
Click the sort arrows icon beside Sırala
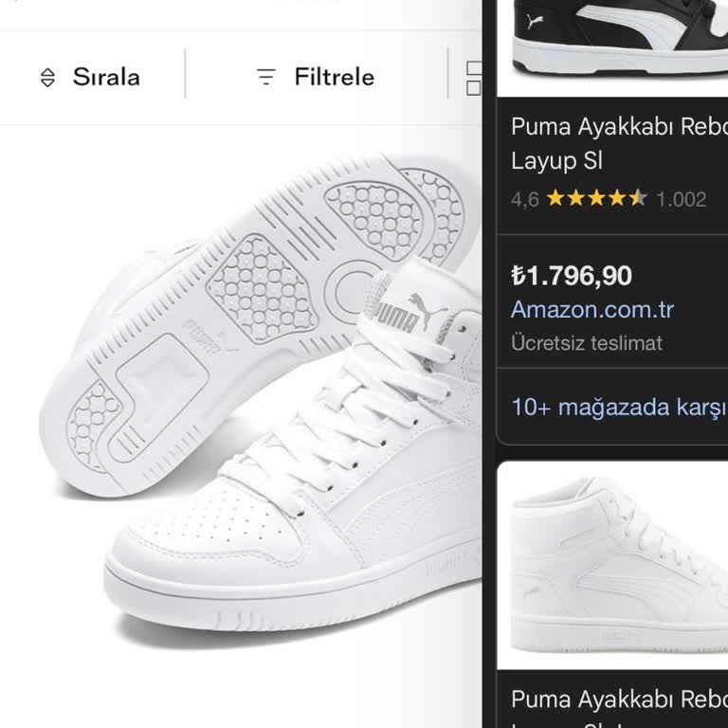click(48, 78)
